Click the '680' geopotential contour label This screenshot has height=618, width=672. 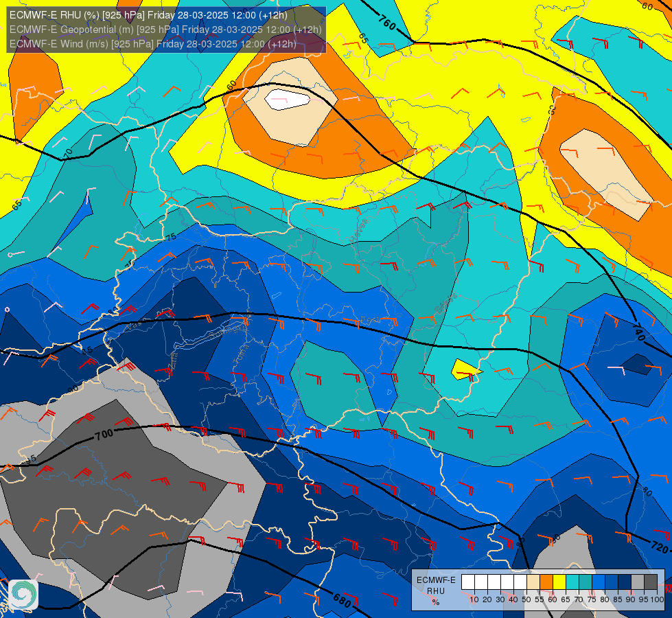click(x=342, y=602)
